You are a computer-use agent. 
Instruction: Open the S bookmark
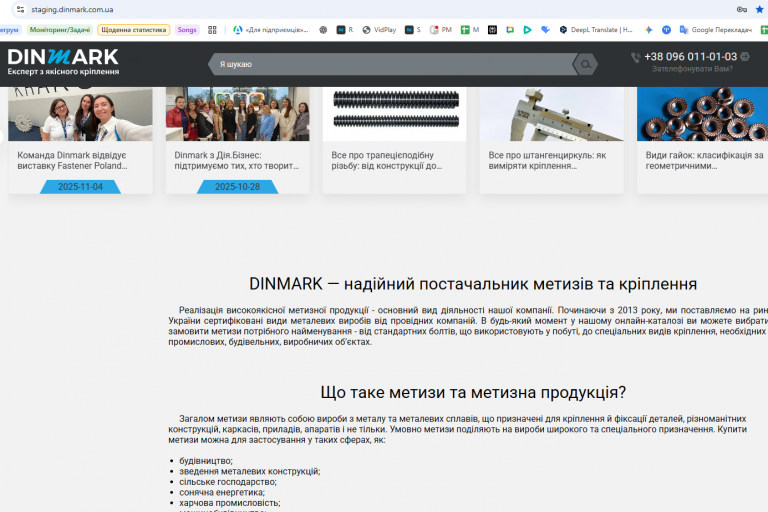coord(412,30)
